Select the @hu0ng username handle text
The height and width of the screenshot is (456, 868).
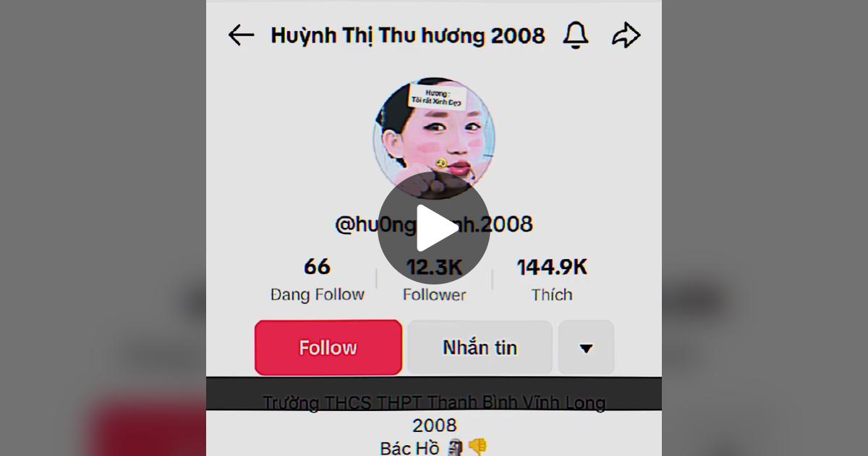click(x=434, y=224)
